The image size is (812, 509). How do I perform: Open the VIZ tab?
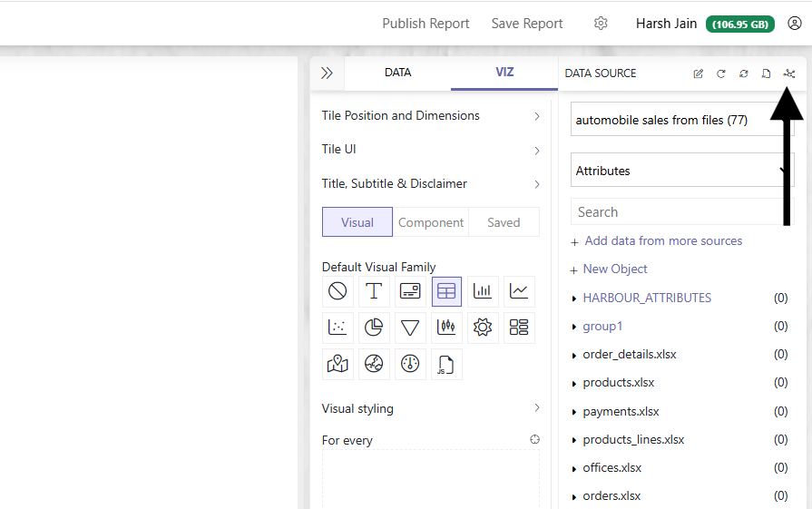(504, 73)
